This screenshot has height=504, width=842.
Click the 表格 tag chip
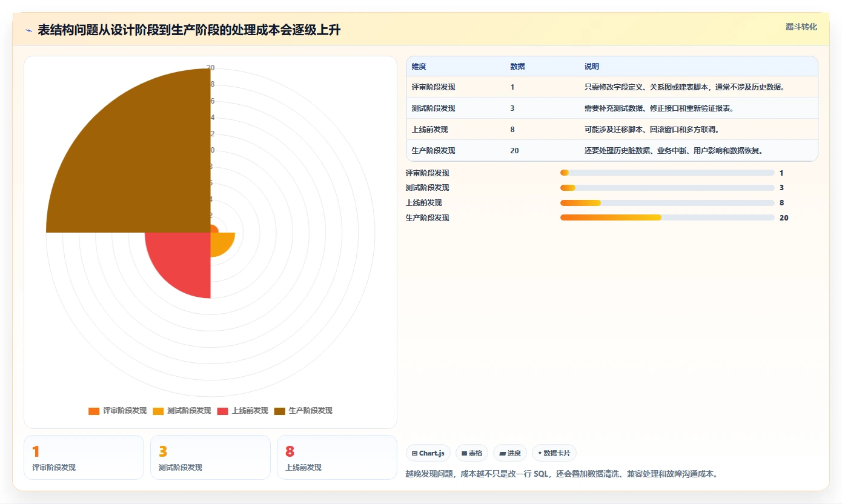tap(472, 453)
